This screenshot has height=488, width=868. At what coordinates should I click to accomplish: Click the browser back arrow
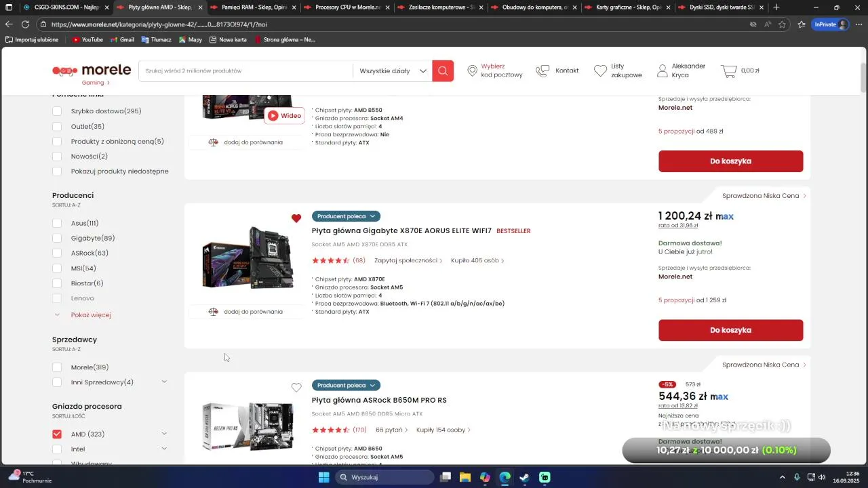tap(9, 24)
